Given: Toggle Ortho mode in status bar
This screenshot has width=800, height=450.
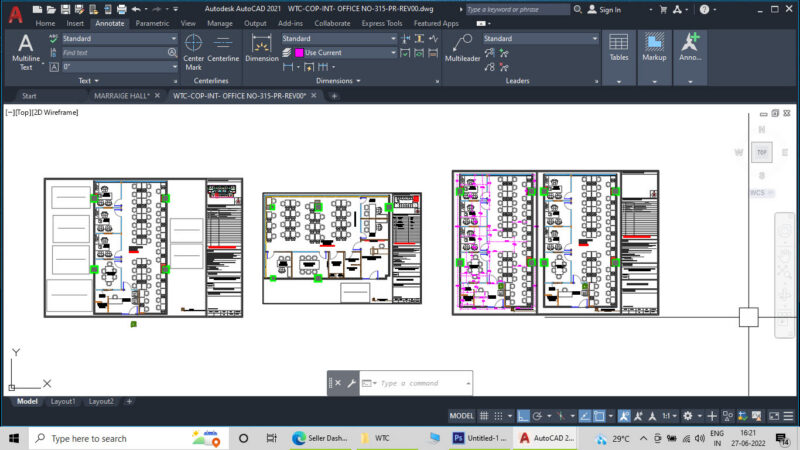Looking at the screenshot, I should (x=523, y=416).
